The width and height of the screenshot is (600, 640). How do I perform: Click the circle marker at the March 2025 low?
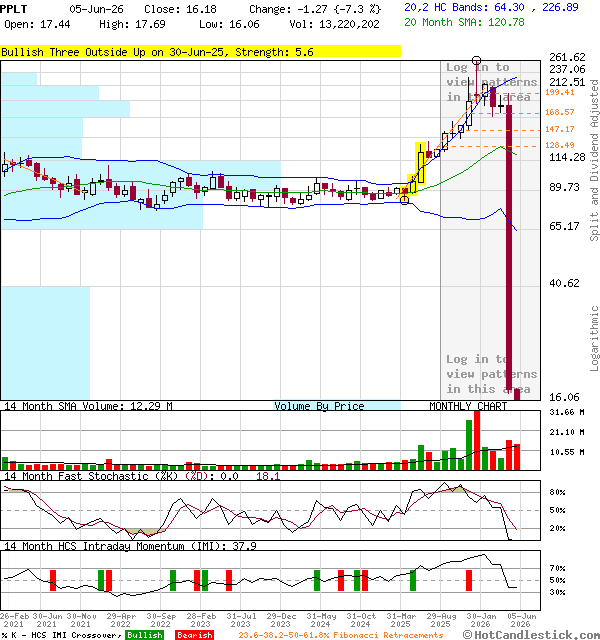point(404,200)
